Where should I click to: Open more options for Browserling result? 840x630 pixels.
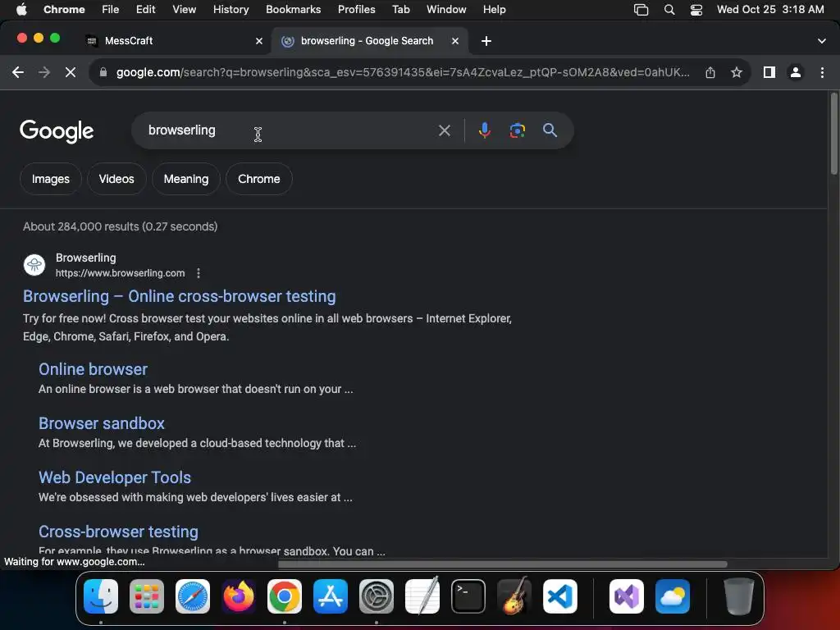199,273
